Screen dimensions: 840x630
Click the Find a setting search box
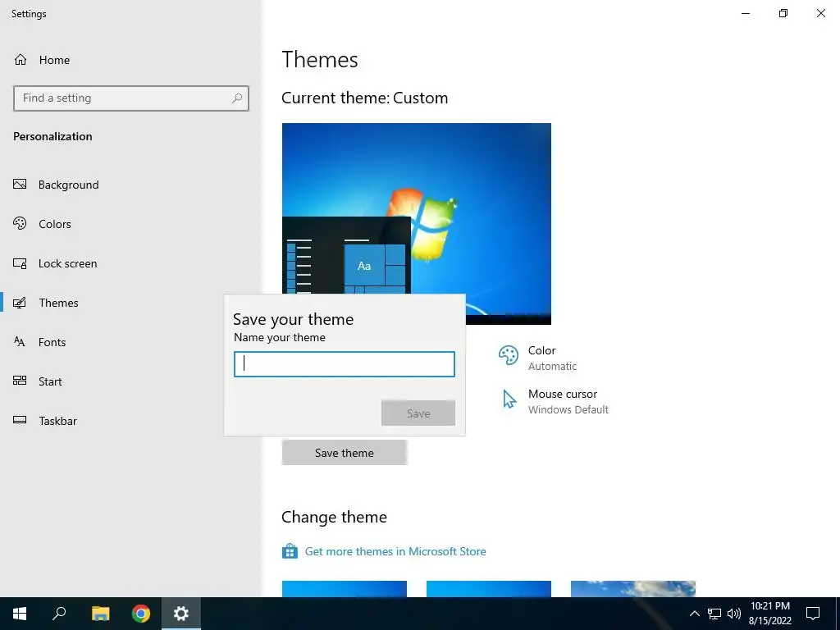click(x=130, y=98)
